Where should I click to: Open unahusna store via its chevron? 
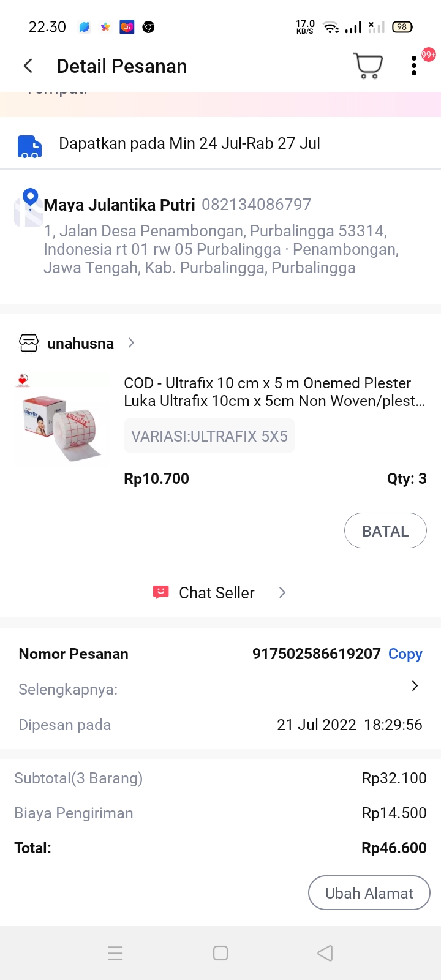pyautogui.click(x=131, y=342)
